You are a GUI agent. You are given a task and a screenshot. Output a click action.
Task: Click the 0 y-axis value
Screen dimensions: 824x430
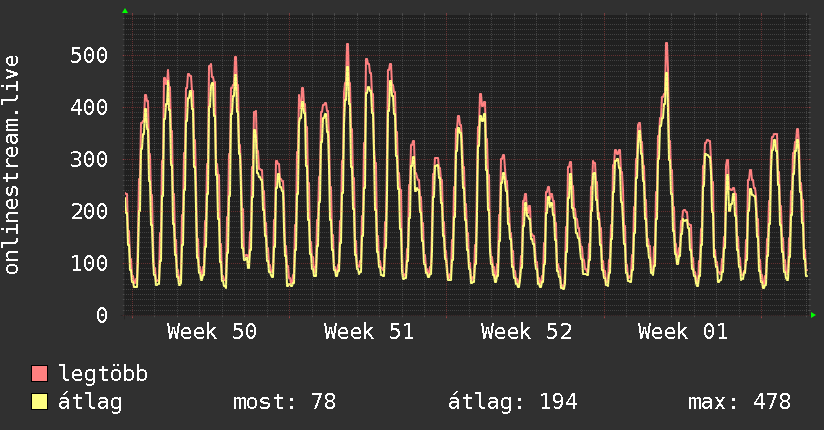pyautogui.click(x=102, y=315)
